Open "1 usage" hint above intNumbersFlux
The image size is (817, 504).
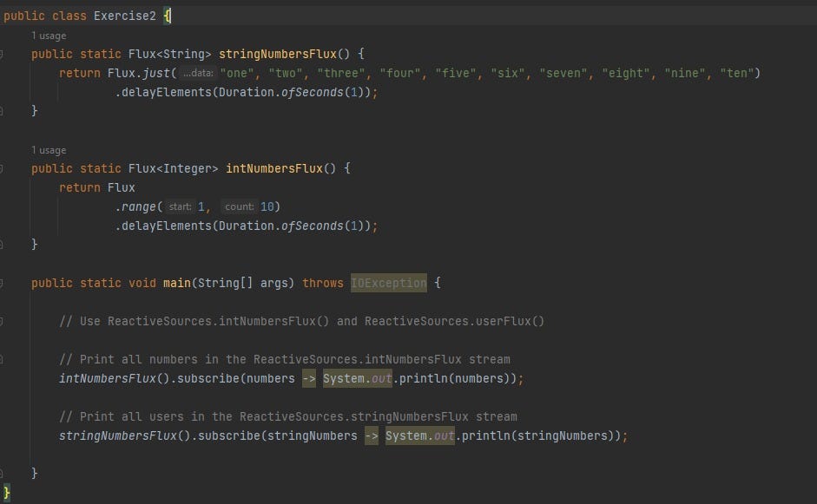click(49, 149)
